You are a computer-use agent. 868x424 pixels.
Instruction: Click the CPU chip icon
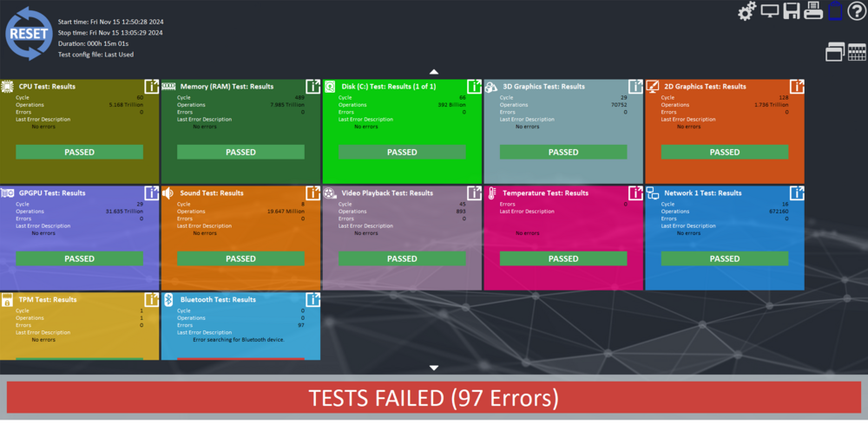(x=7, y=86)
